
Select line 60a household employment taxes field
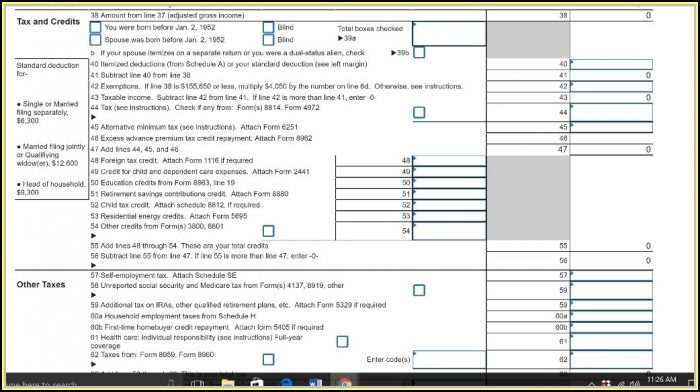611,316
